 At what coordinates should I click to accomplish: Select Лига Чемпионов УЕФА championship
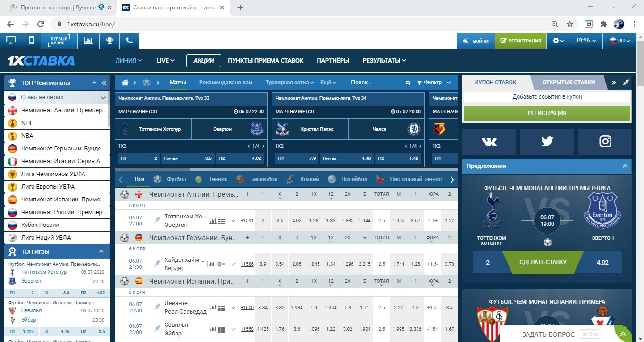coord(57,174)
